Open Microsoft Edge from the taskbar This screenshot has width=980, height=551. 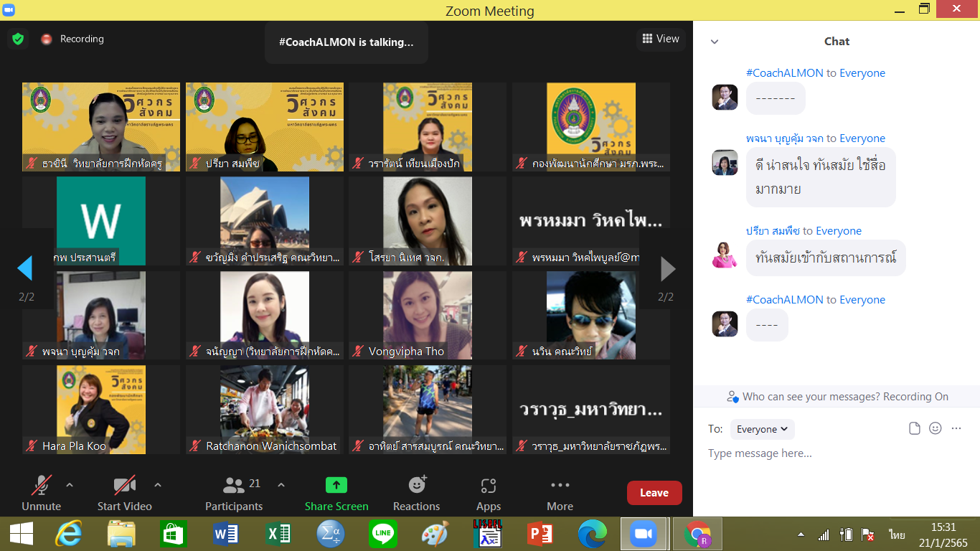coord(593,534)
